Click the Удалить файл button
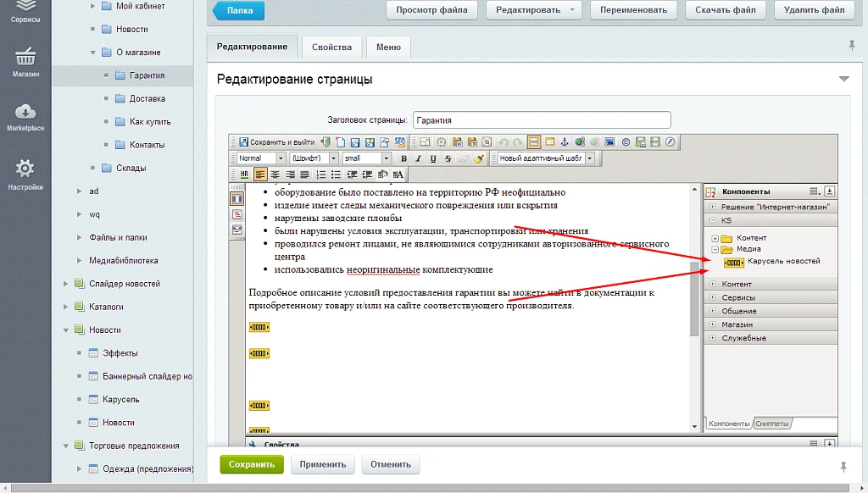This screenshot has width=868, height=493. click(x=815, y=10)
